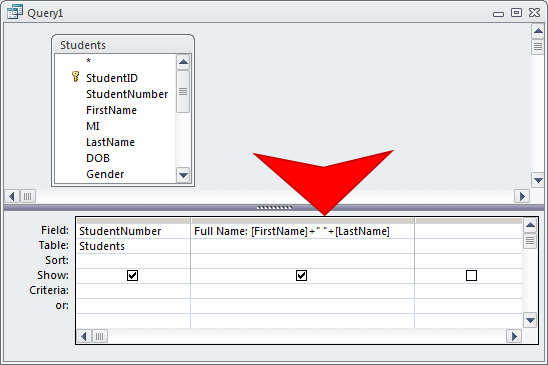Click Table cell under Full Name column
548x365 pixels.
pyautogui.click(x=302, y=246)
